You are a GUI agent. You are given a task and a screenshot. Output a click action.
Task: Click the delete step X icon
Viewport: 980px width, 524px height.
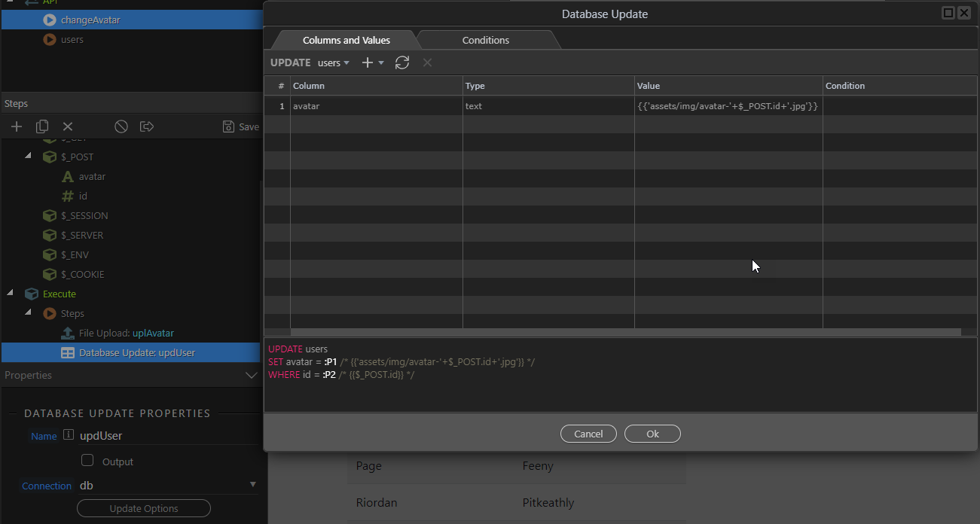68,126
